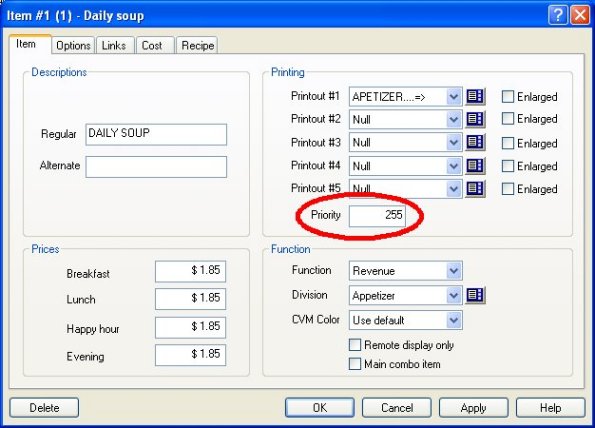Open the list icon beside Printout #1

pyautogui.click(x=475, y=96)
